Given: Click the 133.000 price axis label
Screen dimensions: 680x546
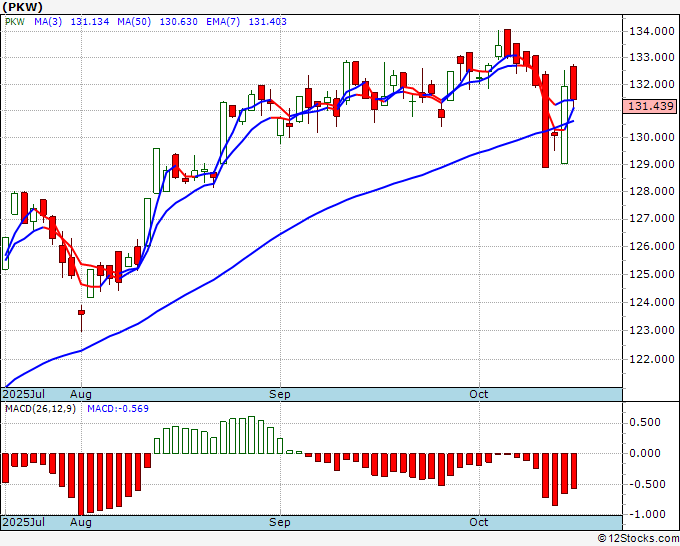Looking at the screenshot, I should click(652, 57).
